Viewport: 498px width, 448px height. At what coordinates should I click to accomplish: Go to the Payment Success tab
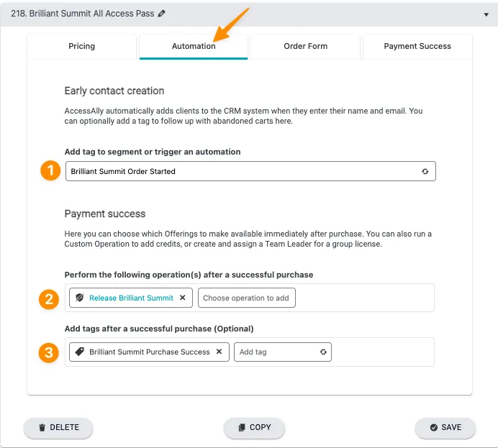[x=417, y=46]
